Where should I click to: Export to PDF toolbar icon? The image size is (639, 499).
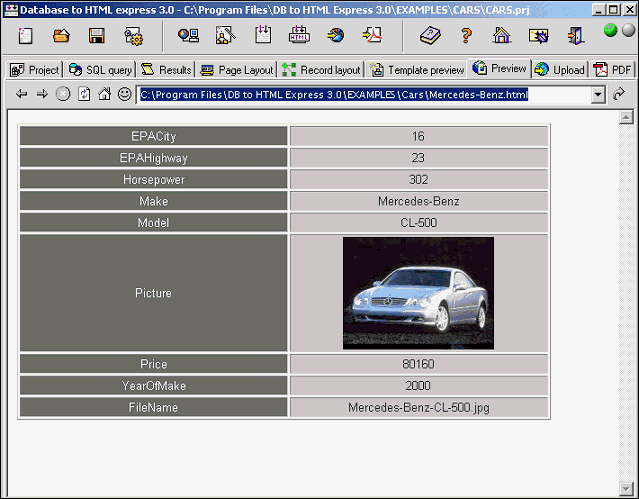pyautogui.click(x=372, y=35)
